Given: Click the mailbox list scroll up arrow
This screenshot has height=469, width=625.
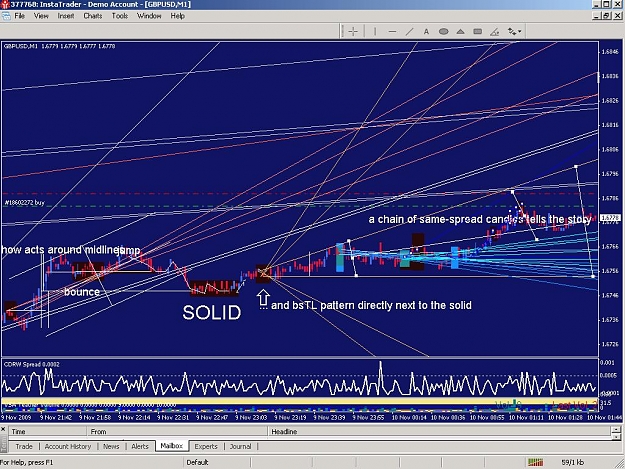Looking at the screenshot, I should (x=616, y=430).
